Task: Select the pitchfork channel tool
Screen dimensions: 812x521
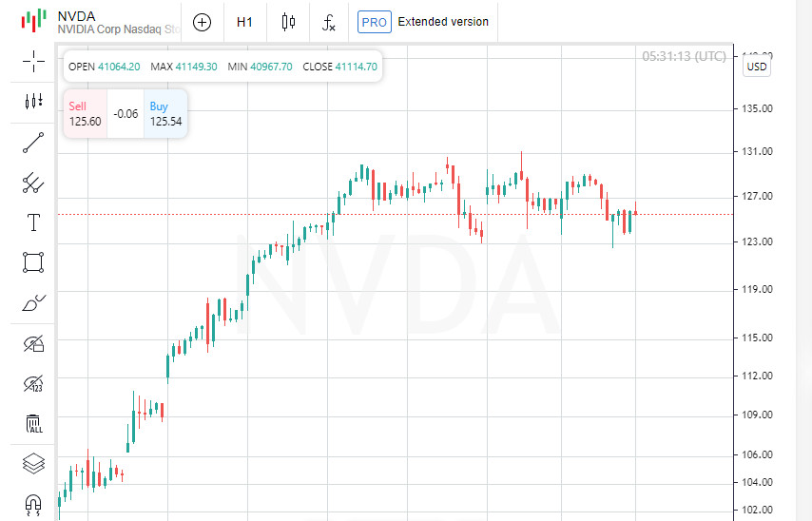Action: tap(33, 183)
